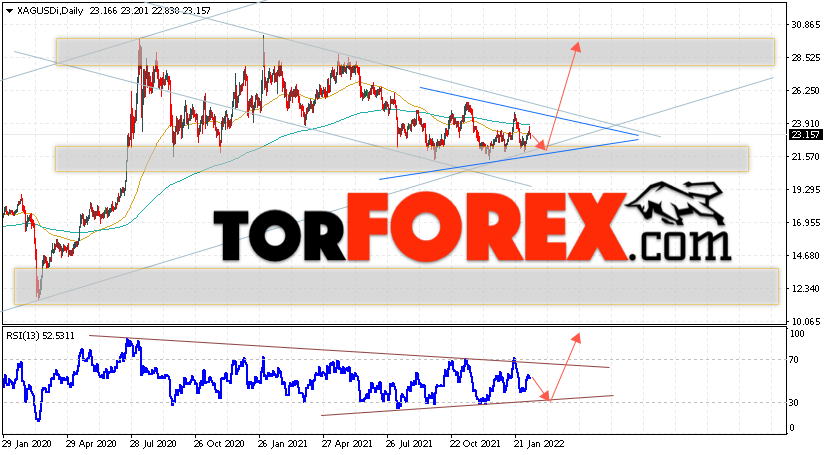Click price scale value 26.250
The width and height of the screenshot is (827, 455).
805,91
